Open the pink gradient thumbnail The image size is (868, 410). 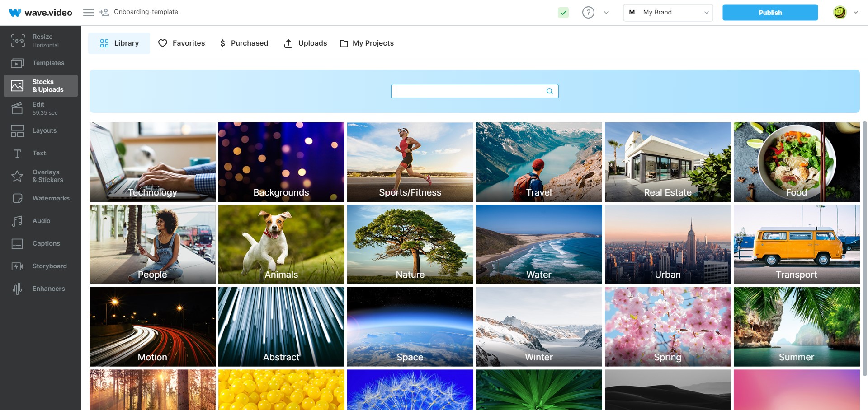(x=797, y=390)
